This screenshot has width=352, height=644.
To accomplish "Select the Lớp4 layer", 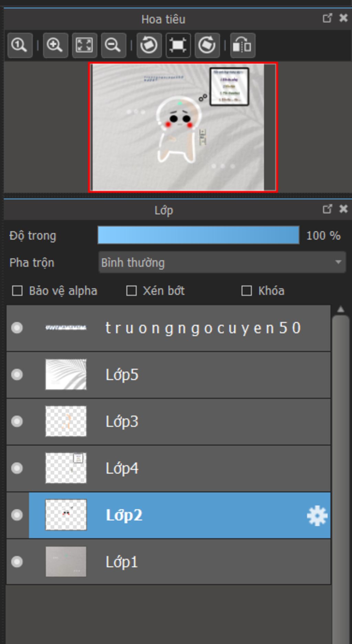I will pos(168,468).
